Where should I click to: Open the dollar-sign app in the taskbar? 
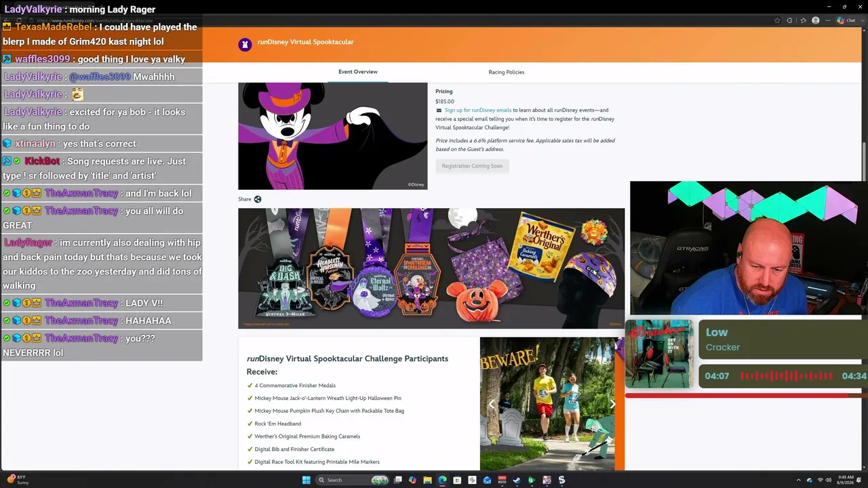pos(561,480)
